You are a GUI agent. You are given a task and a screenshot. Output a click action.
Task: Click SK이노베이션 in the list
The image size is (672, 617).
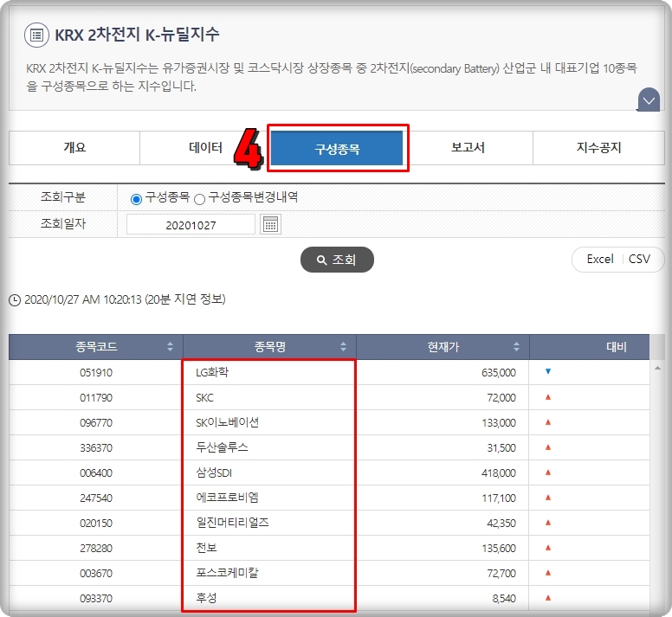click(227, 422)
